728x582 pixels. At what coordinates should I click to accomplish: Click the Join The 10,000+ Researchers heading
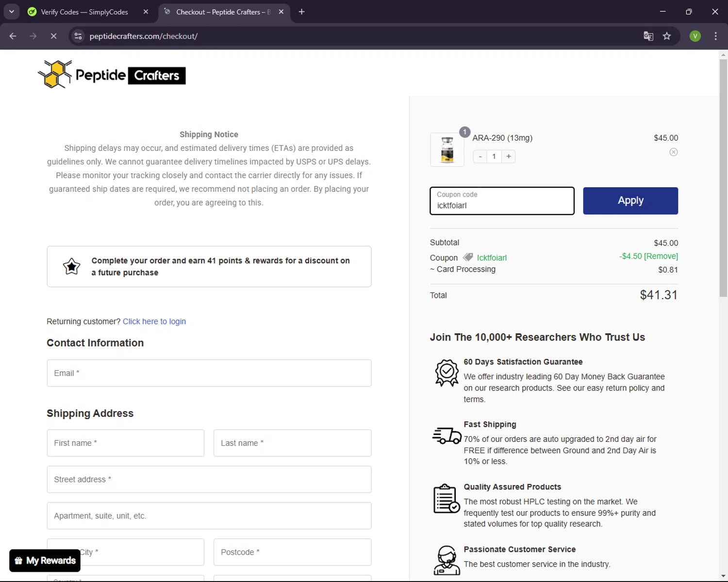pos(537,337)
